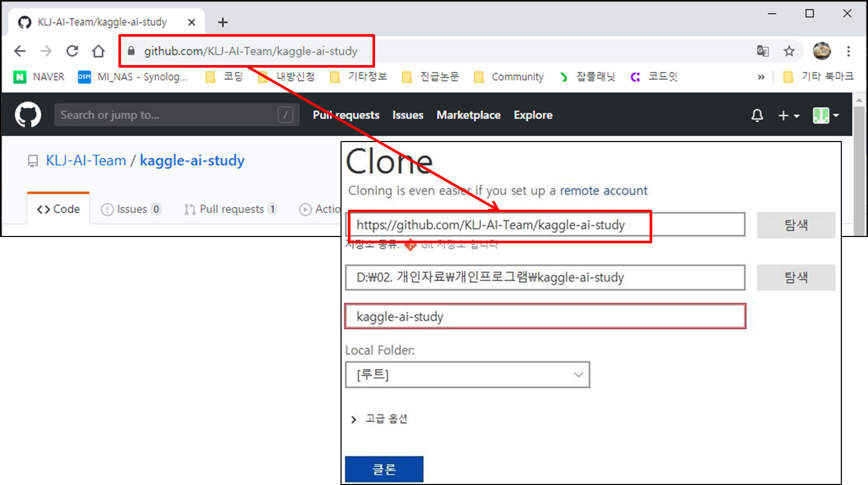
Task: Reload the current page
Action: pyautogui.click(x=72, y=51)
